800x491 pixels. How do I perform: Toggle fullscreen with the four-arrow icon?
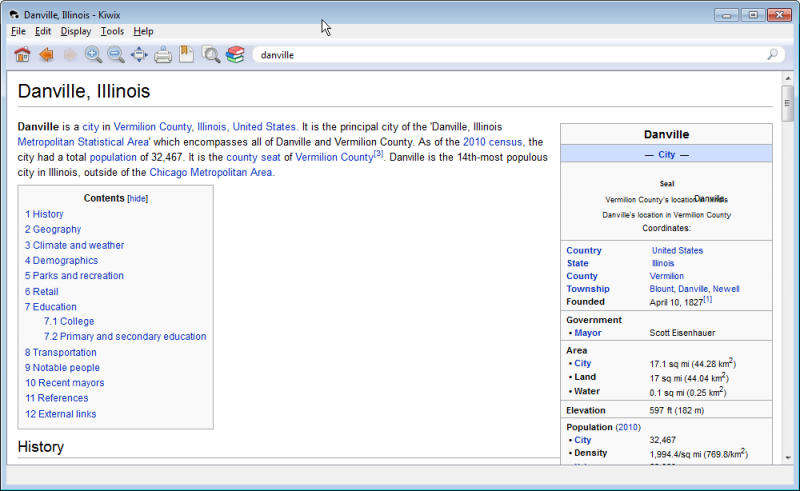pyautogui.click(x=139, y=55)
